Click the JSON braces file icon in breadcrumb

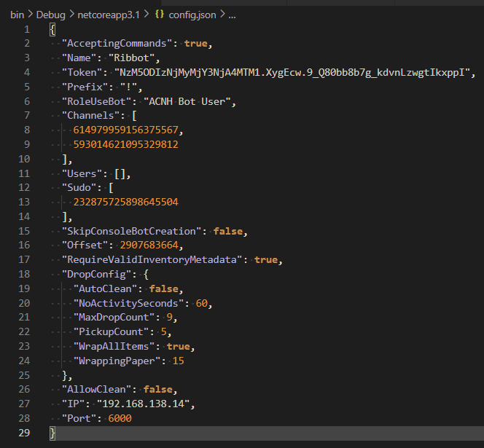point(160,14)
